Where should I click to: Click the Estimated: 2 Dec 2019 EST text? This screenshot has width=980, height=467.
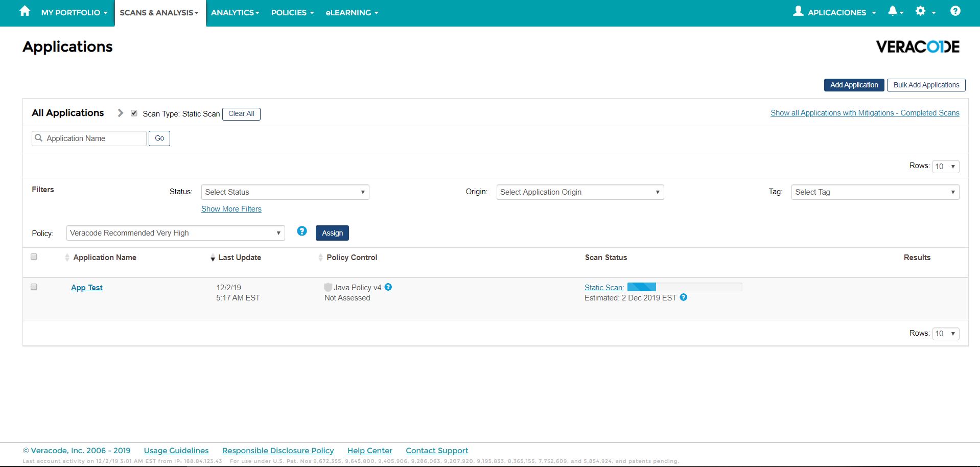[x=631, y=298]
